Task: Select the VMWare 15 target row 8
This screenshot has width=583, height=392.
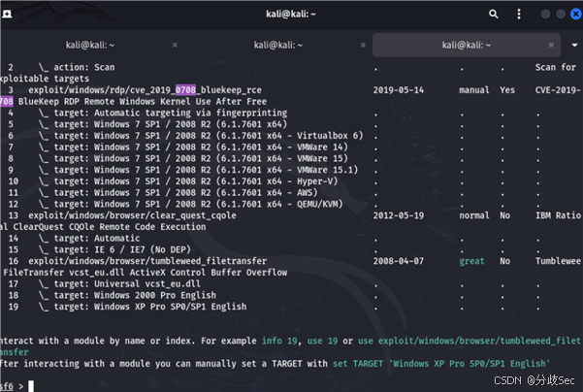Action: tap(201, 158)
